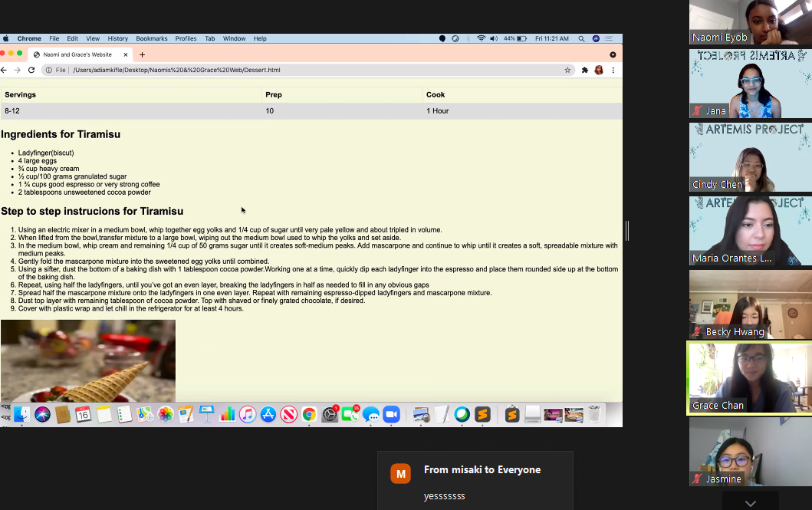Select Jasmine's video thumbnail

pyautogui.click(x=751, y=452)
